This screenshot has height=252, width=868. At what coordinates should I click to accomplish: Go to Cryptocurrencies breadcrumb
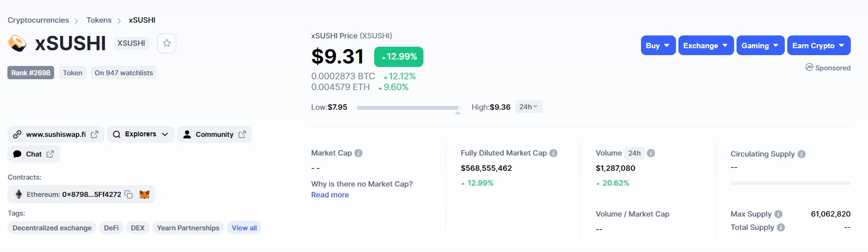(38, 20)
